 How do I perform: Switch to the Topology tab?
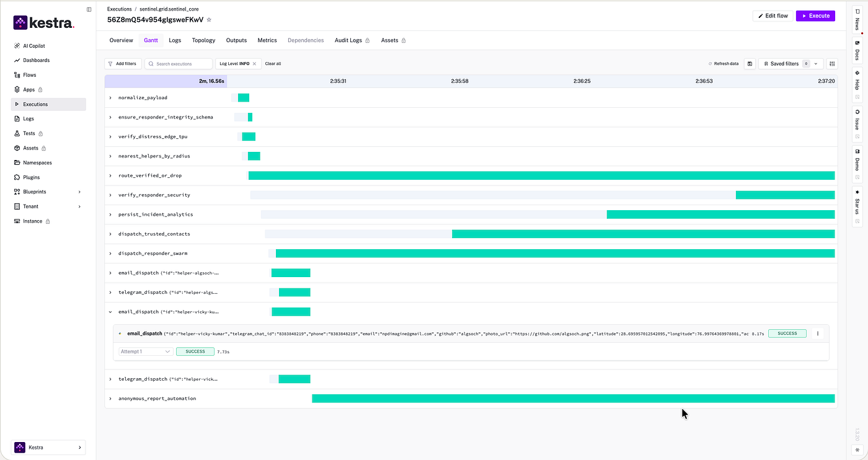203,40
